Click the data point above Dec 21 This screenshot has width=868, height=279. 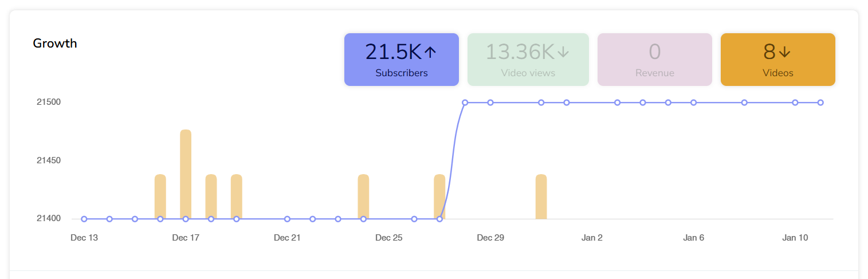[287, 219]
